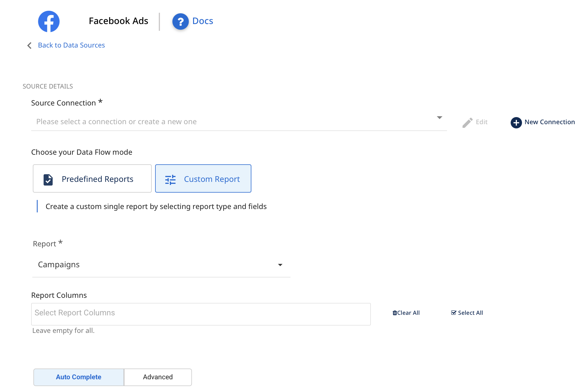Click the Clear All trash icon
This screenshot has height=392, width=582.
tap(395, 313)
